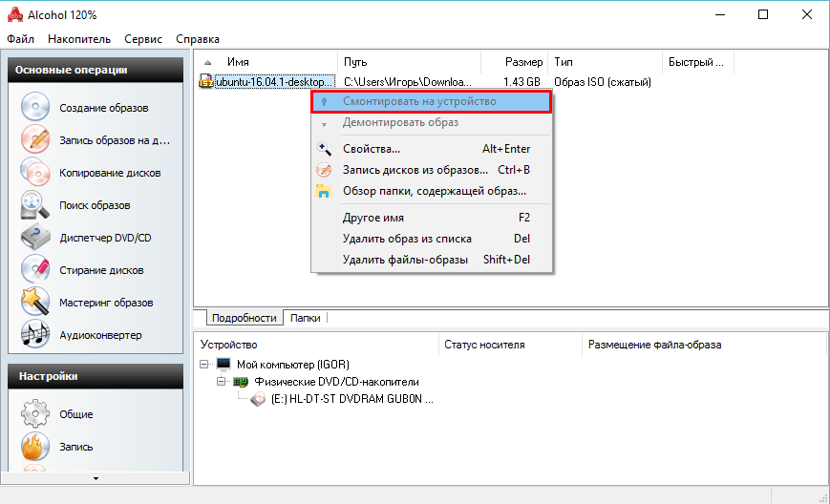The width and height of the screenshot is (830, 504).
Task: Click the 1.43 GB size cell
Action: point(521,82)
